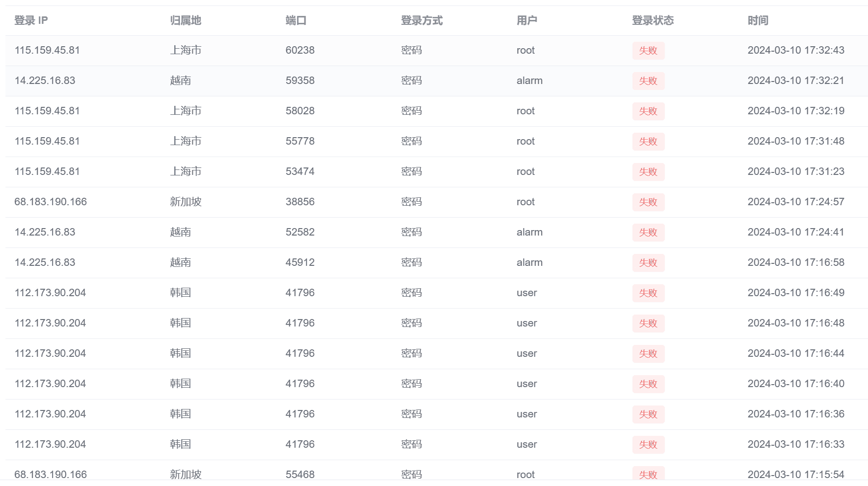The width and height of the screenshot is (868, 486).
Task: Click the 登录状态 column header
Action: click(x=652, y=21)
